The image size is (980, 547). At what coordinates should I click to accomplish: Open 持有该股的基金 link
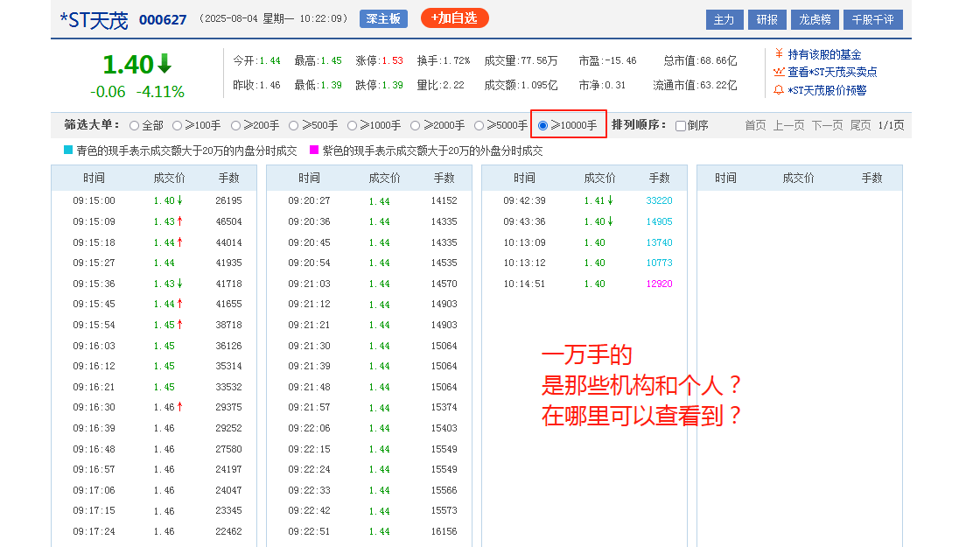[x=824, y=54]
